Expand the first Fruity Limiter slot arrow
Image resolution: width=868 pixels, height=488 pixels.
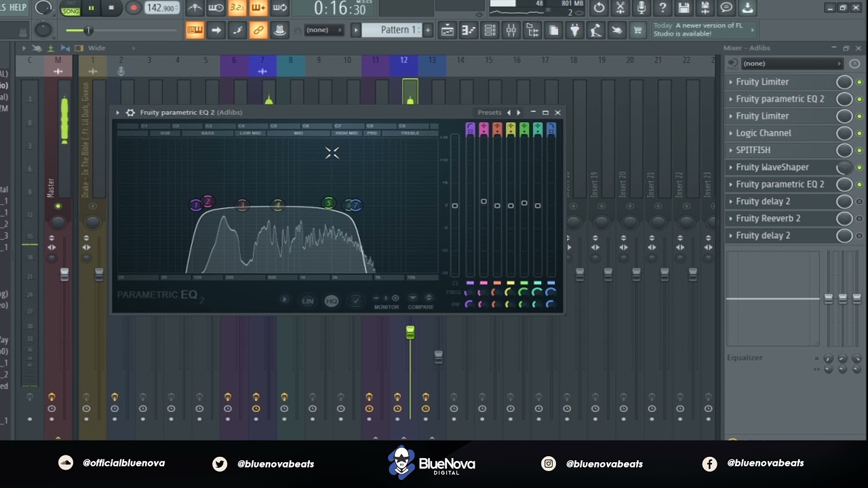pyautogui.click(x=731, y=82)
